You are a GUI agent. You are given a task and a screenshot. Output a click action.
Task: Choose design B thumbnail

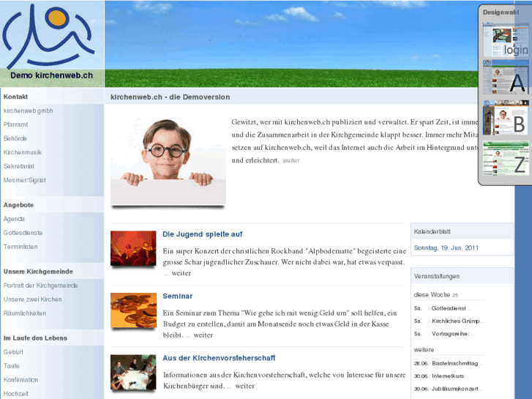[x=506, y=117]
